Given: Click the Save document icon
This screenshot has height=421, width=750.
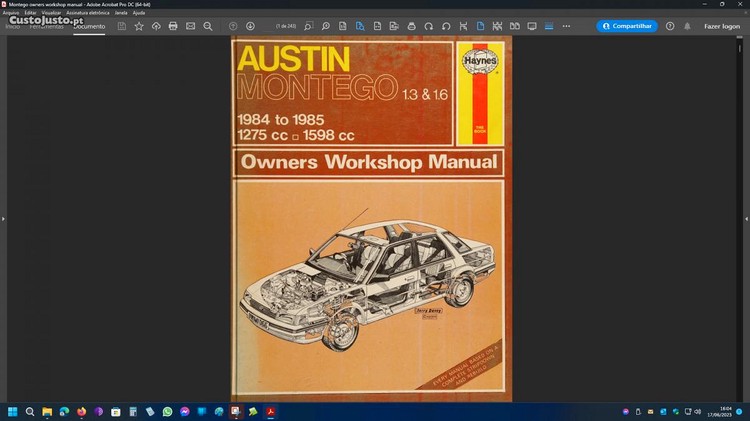Looking at the screenshot, I should (122, 26).
